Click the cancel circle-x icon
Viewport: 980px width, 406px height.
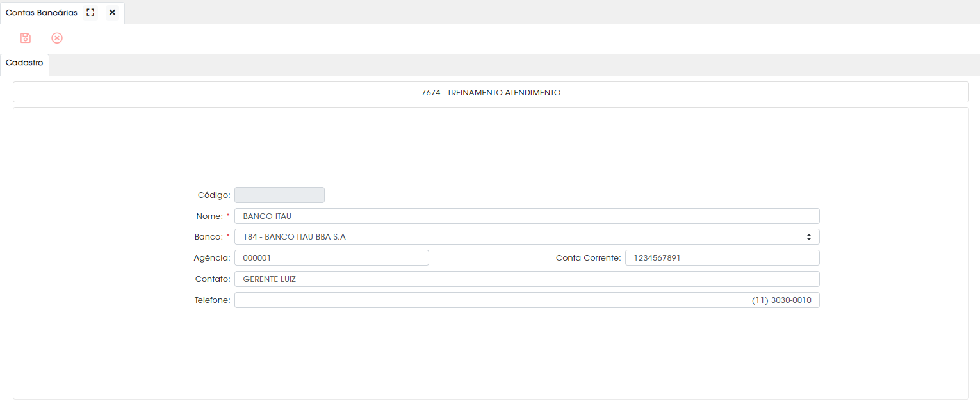[57, 38]
